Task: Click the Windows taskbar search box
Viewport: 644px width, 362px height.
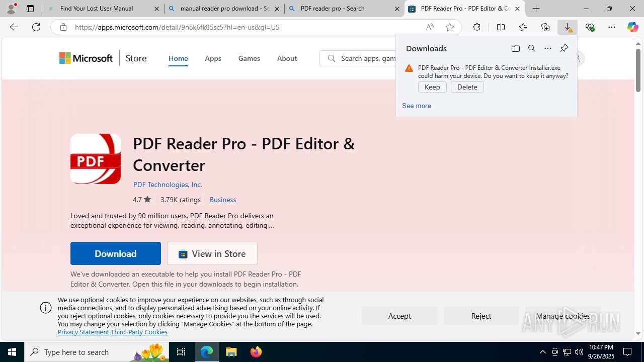Action: [97, 352]
